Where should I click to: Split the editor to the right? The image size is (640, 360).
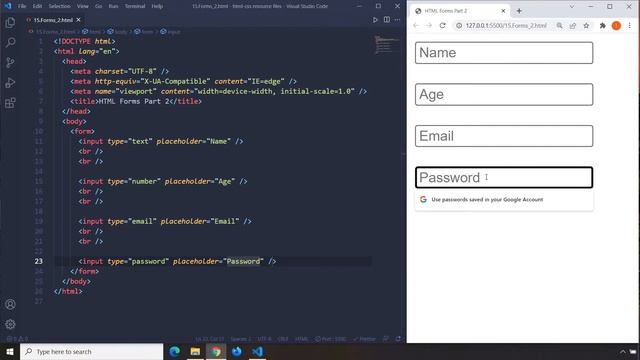click(x=387, y=20)
